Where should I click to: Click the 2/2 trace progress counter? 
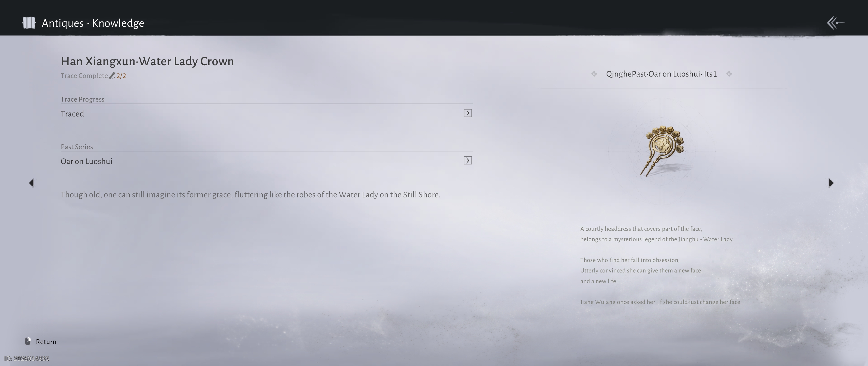121,76
